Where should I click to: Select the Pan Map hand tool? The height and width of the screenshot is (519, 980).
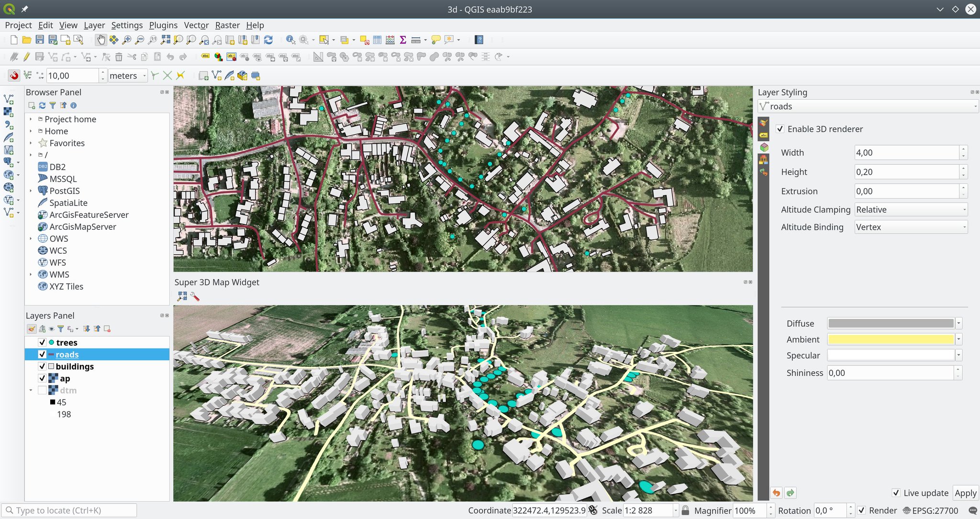[x=100, y=40]
